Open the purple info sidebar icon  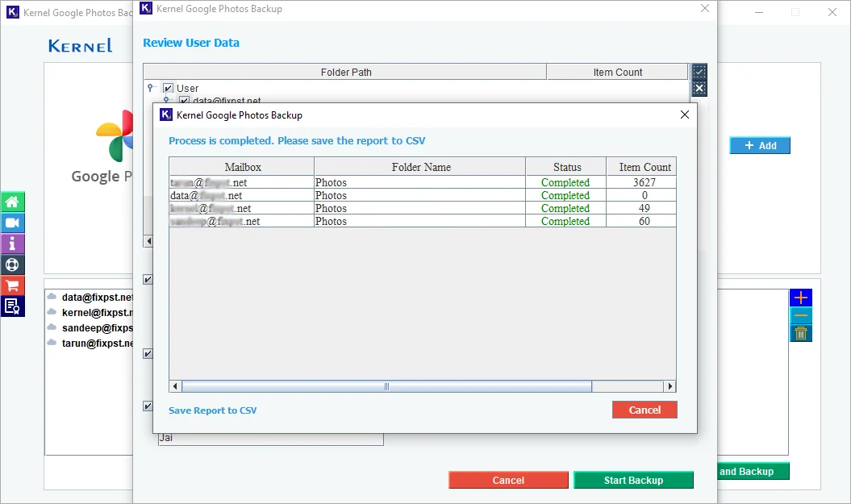[x=12, y=244]
